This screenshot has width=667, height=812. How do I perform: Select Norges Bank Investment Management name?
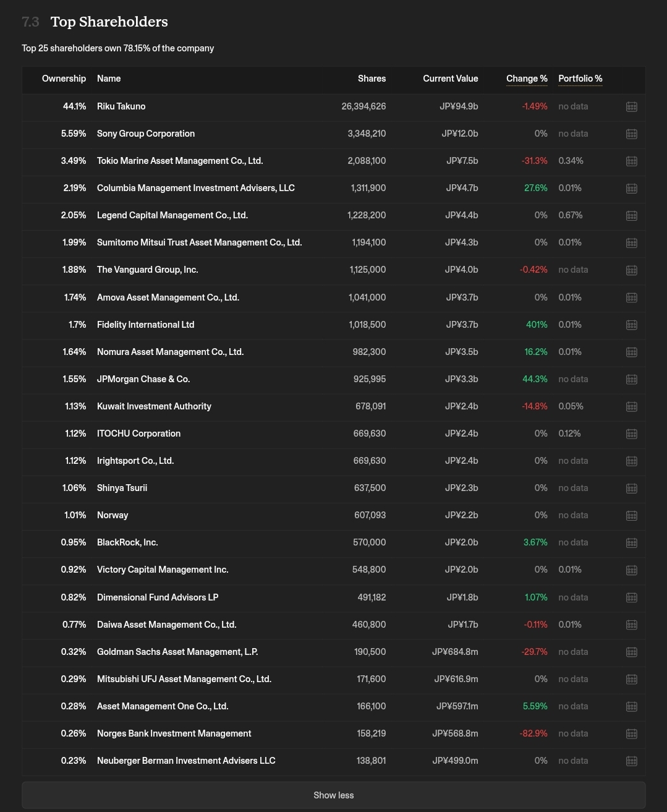(x=174, y=733)
